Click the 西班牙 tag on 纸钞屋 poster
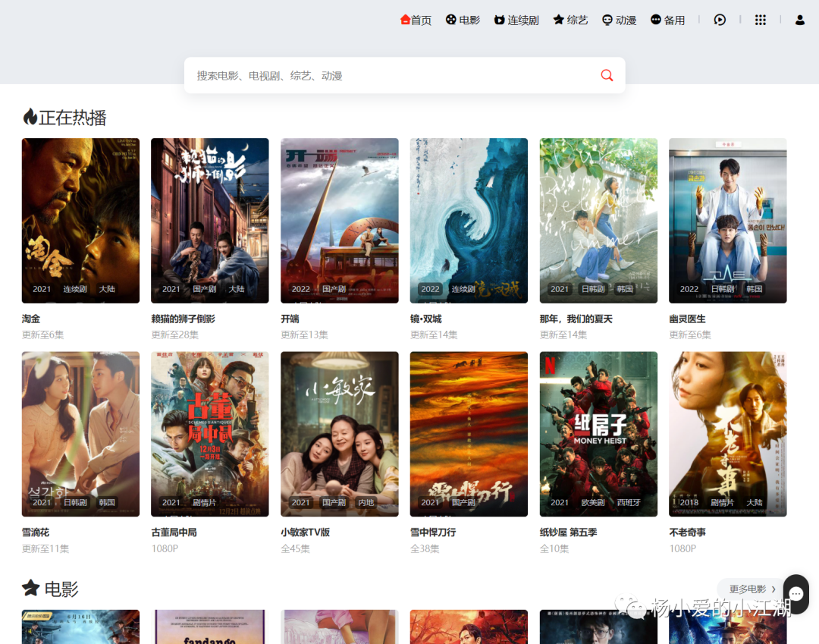 tap(629, 502)
